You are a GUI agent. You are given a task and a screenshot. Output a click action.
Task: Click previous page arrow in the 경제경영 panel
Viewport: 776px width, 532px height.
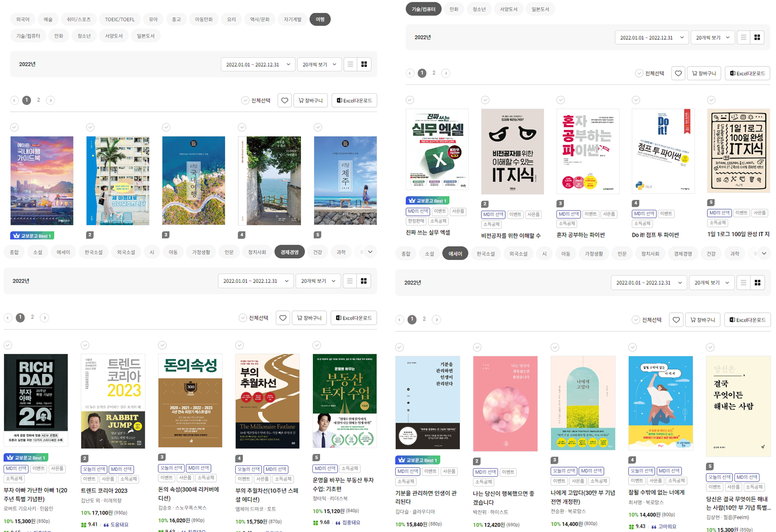point(8,318)
